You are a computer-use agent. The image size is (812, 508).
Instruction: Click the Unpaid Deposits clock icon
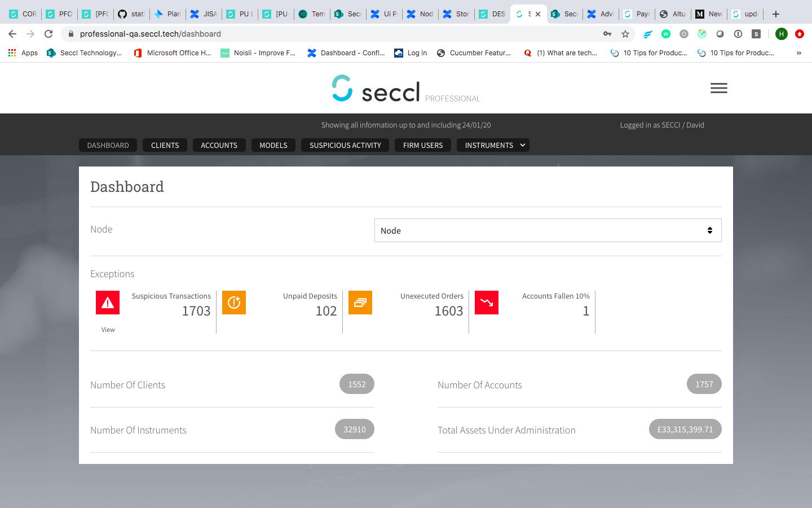point(234,303)
